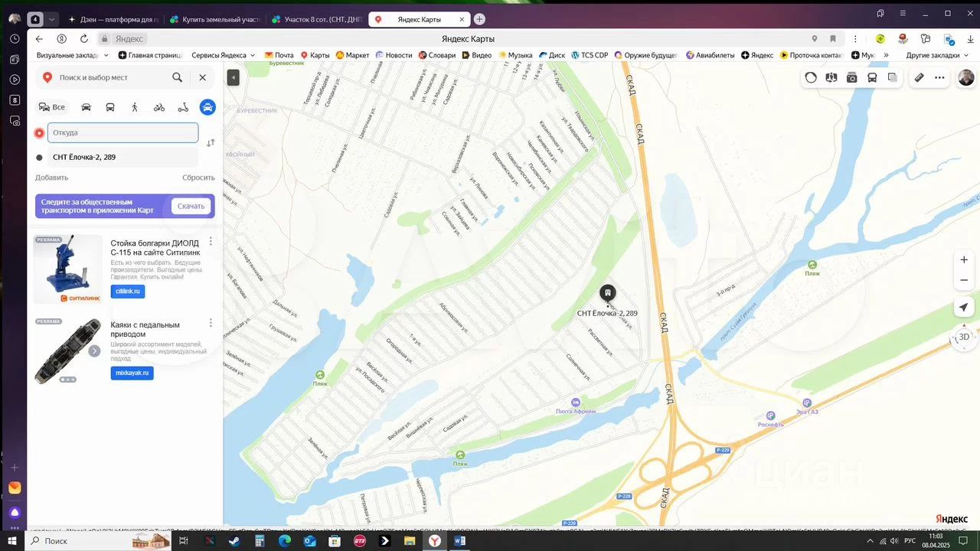Show street panoramas and photos layer
Image resolution: width=980 pixels, height=551 pixels.
[x=851, y=77]
